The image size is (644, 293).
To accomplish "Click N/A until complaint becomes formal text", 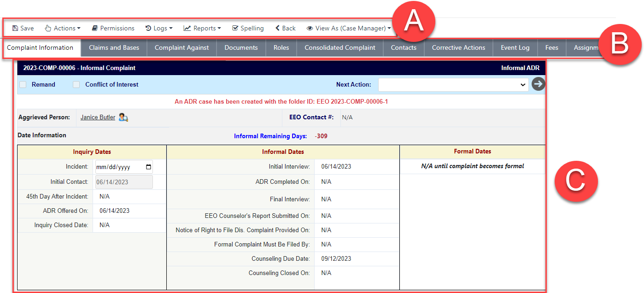I will tap(473, 166).
